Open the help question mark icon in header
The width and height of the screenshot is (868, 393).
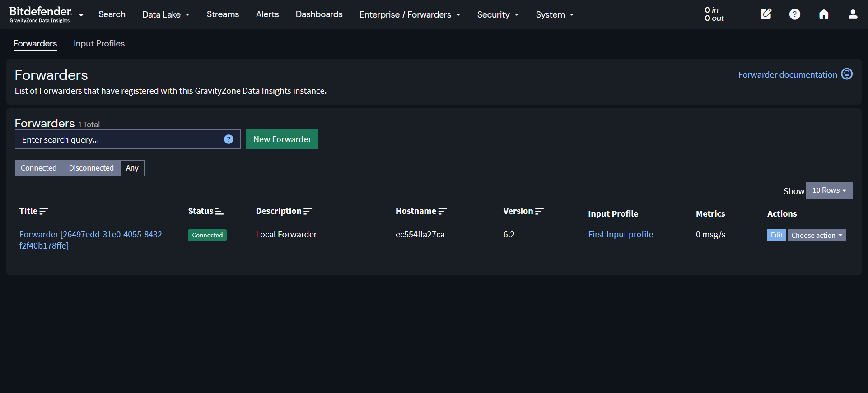click(795, 14)
